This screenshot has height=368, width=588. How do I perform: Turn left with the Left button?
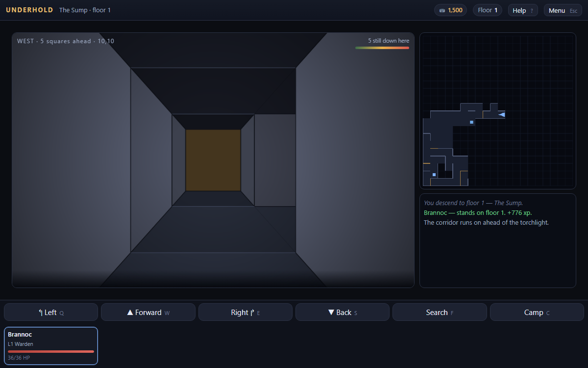pyautogui.click(x=51, y=312)
